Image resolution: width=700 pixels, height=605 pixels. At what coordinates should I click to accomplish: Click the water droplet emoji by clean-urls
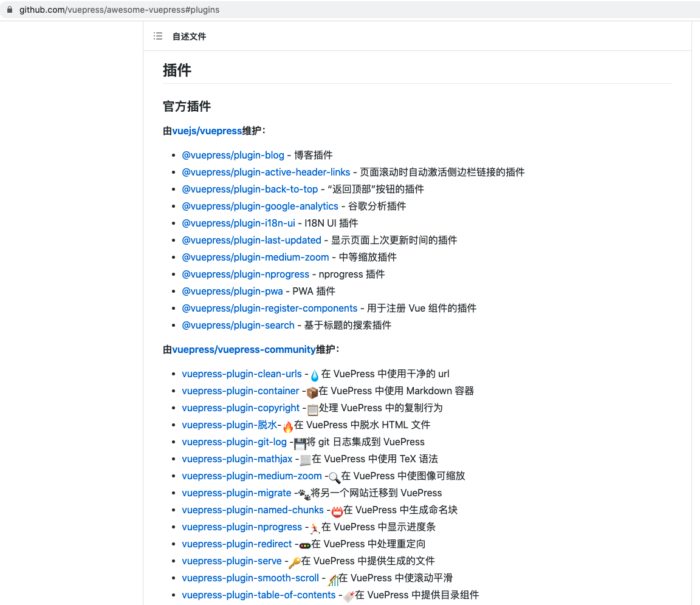pyautogui.click(x=315, y=375)
